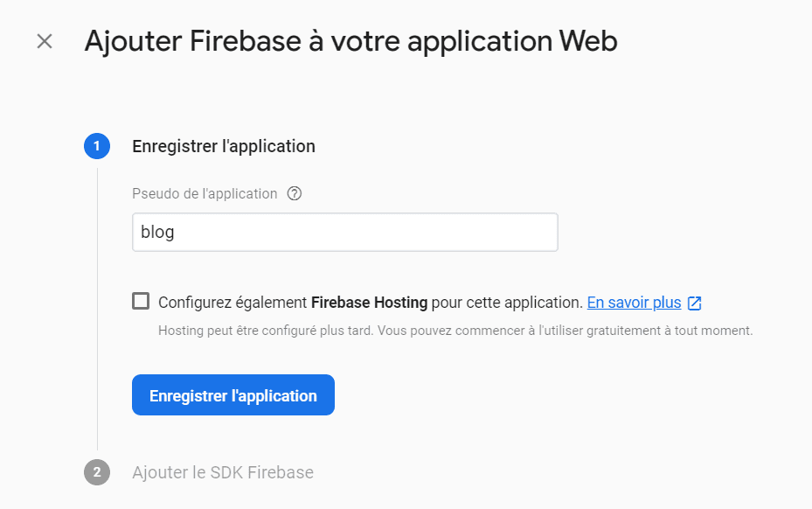812x509 pixels.
Task: Close the Add Firebase dialog with X
Action: click(x=45, y=41)
